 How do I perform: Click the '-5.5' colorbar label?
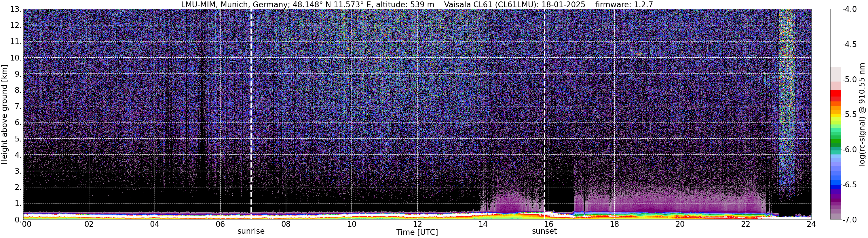point(849,115)
